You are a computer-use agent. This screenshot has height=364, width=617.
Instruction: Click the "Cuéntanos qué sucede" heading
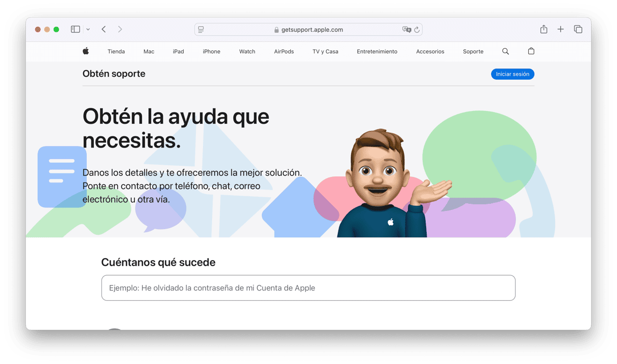pyautogui.click(x=158, y=263)
